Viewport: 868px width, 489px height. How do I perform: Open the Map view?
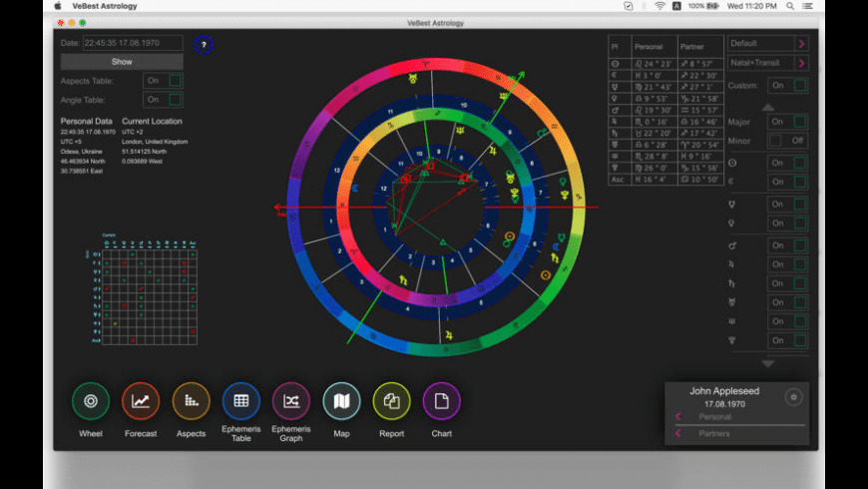click(x=341, y=401)
